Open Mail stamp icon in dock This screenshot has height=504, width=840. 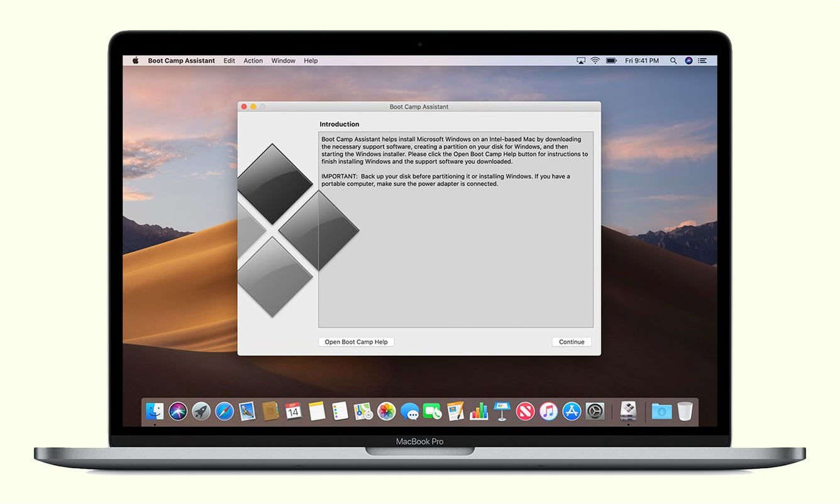(247, 412)
